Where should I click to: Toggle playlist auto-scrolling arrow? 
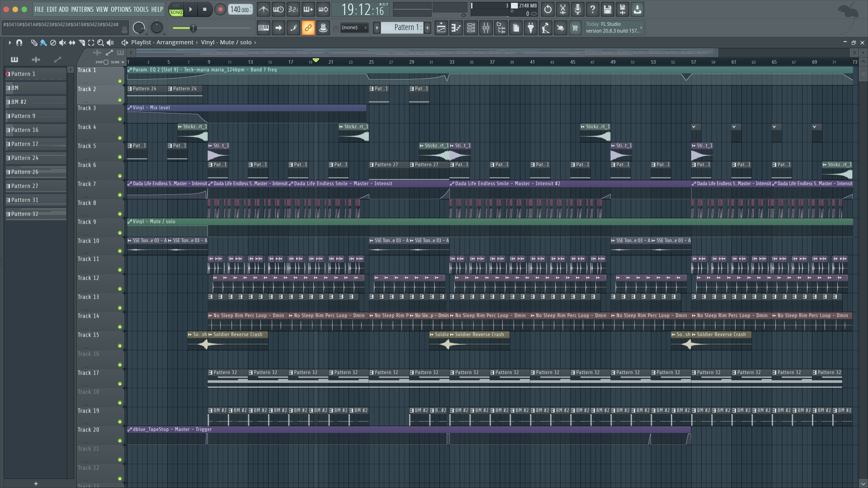coord(278,28)
